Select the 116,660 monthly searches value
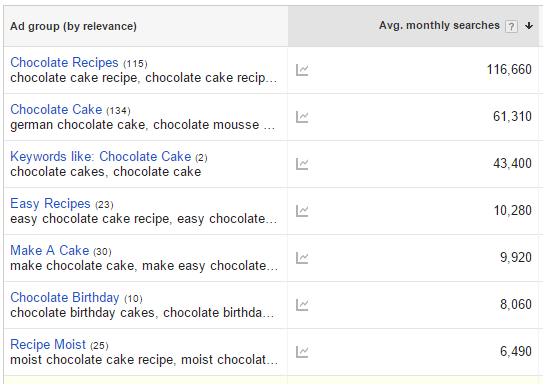 509,70
